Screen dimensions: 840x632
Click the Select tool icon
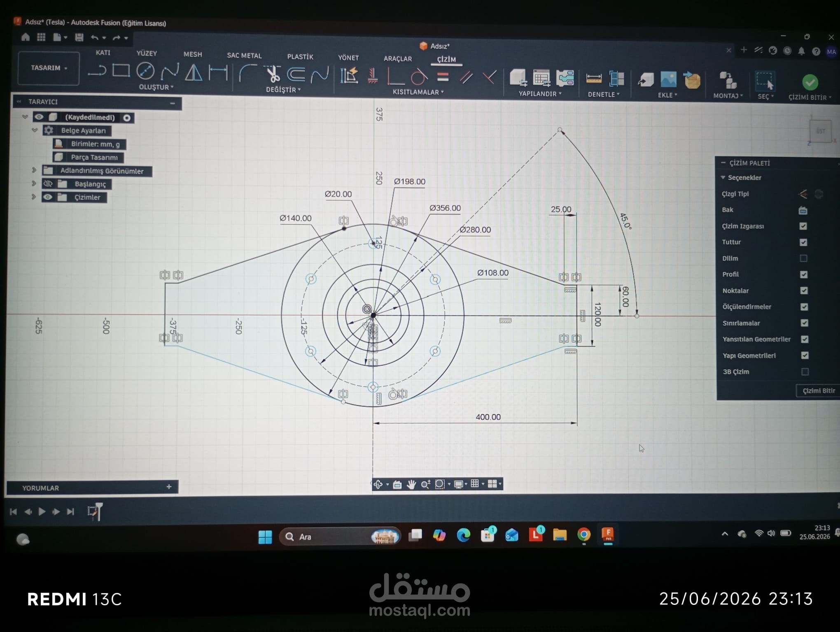[x=764, y=81]
